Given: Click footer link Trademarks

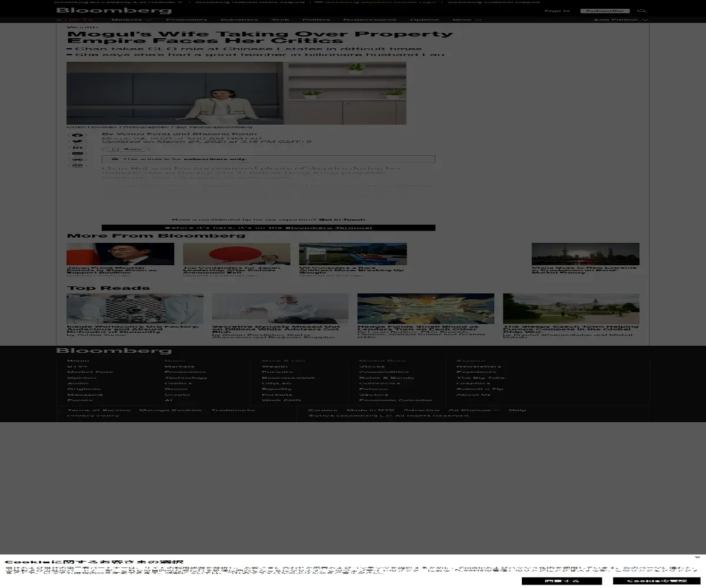Looking at the screenshot, I should tap(234, 410).
